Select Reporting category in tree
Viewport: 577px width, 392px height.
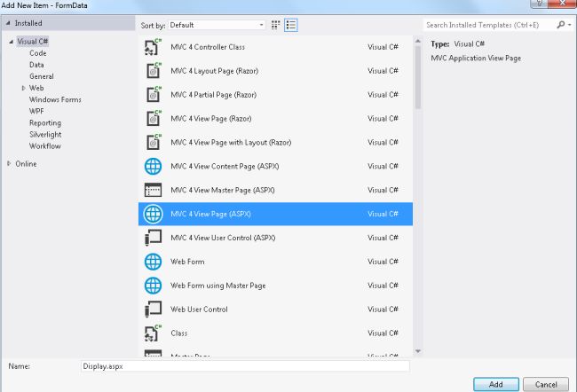coord(45,122)
